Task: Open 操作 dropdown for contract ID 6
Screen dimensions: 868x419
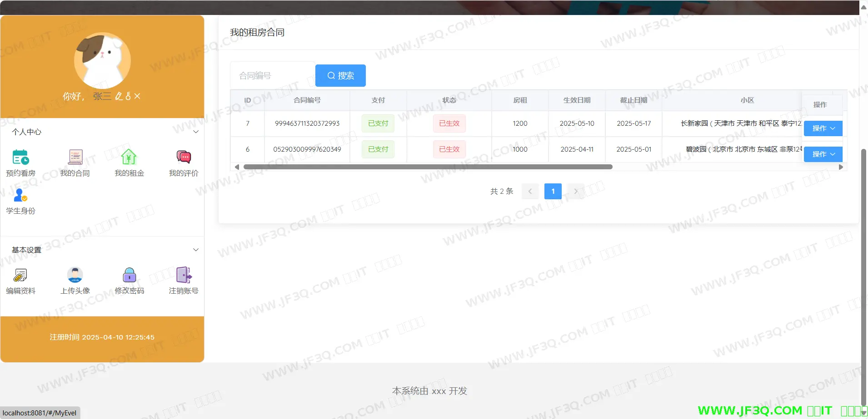Action: point(823,154)
